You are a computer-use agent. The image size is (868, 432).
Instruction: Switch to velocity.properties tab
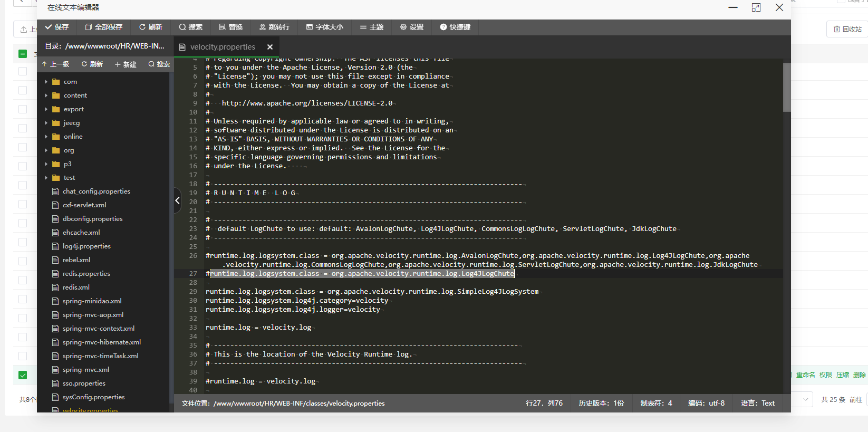tap(222, 47)
